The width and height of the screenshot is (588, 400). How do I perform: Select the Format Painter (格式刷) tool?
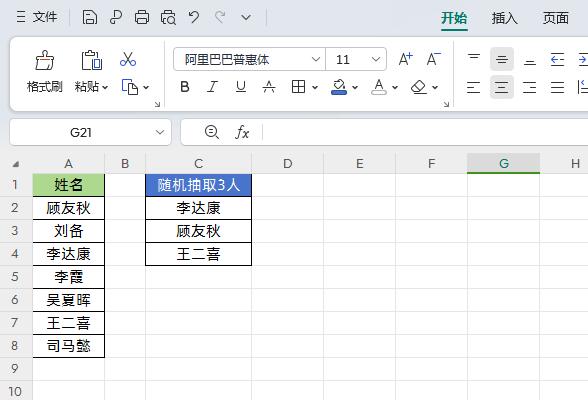coord(45,71)
